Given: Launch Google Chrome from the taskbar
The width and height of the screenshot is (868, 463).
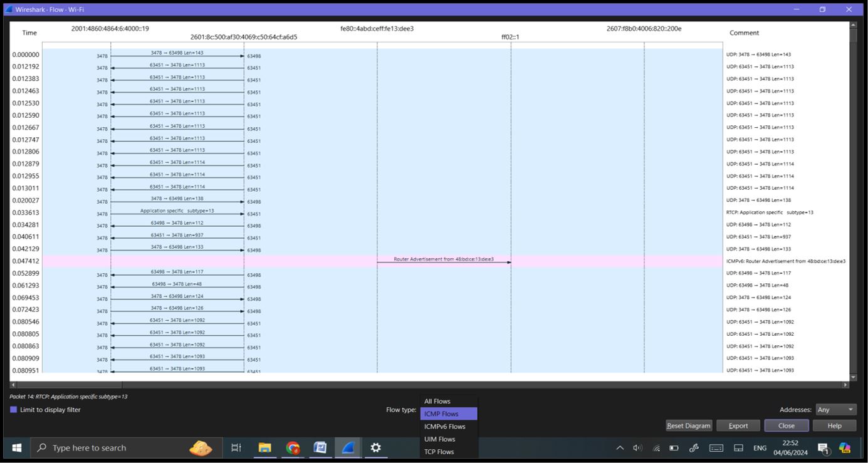Looking at the screenshot, I should 291,447.
